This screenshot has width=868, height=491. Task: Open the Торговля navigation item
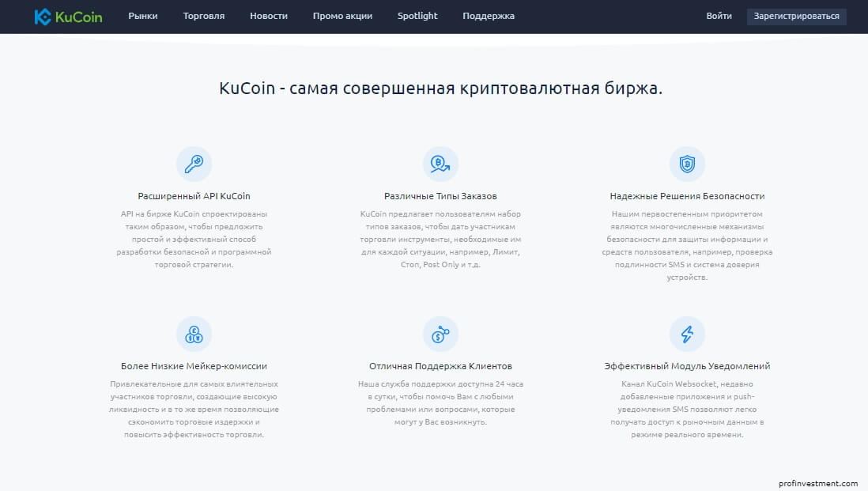(x=204, y=16)
